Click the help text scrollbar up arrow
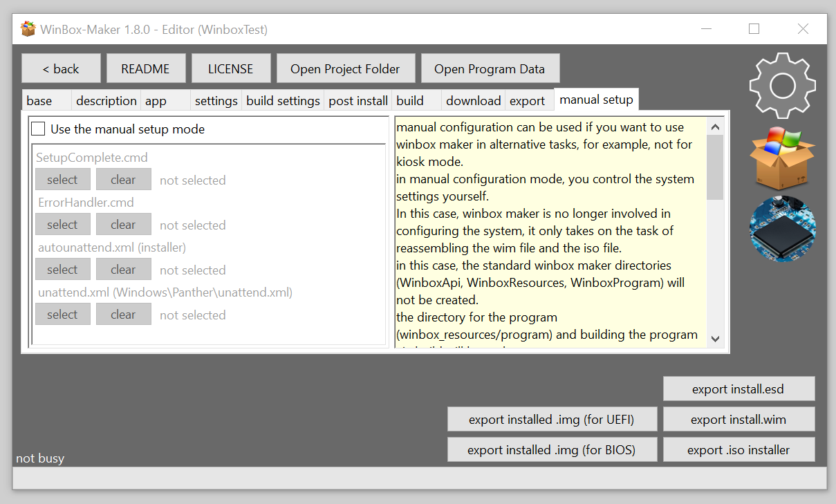The height and width of the screenshot is (504, 836). click(x=715, y=127)
